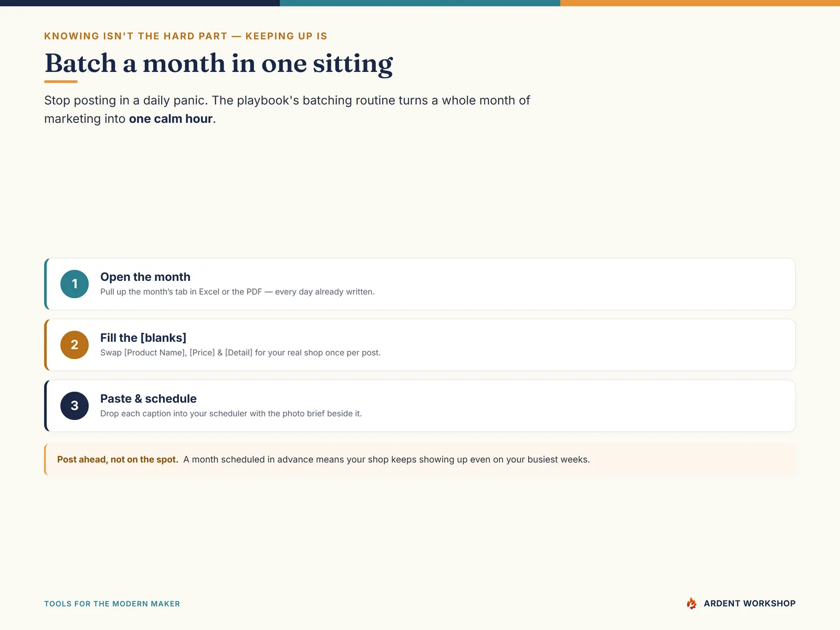Click 'Pull up the month's tab in Excel' description

pyautogui.click(x=237, y=292)
